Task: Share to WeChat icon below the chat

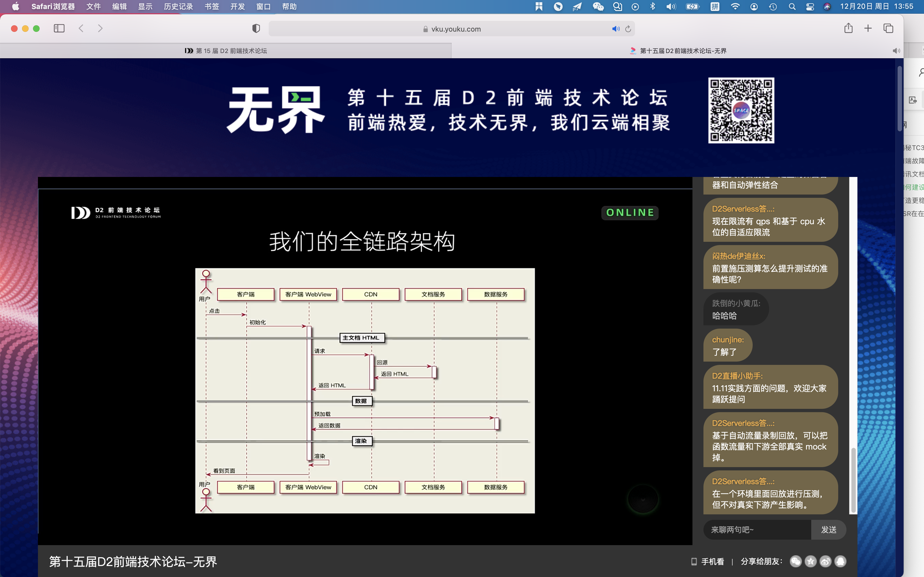Action: (x=796, y=561)
